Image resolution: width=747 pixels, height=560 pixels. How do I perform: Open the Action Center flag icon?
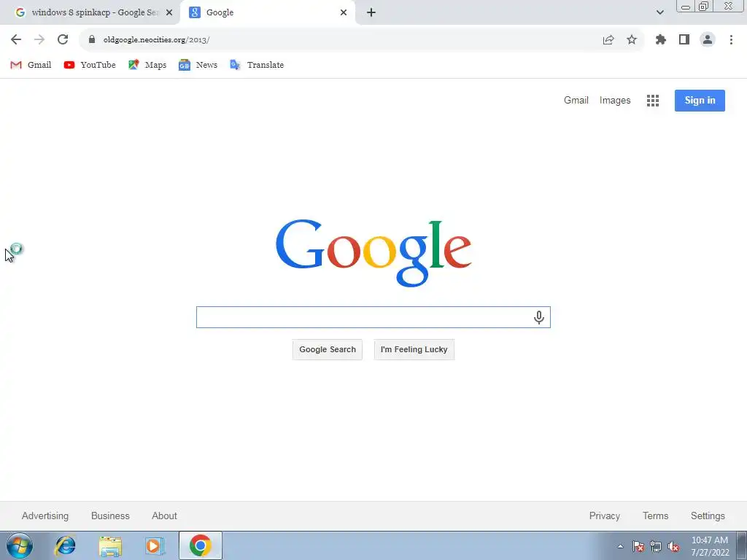[x=638, y=546]
